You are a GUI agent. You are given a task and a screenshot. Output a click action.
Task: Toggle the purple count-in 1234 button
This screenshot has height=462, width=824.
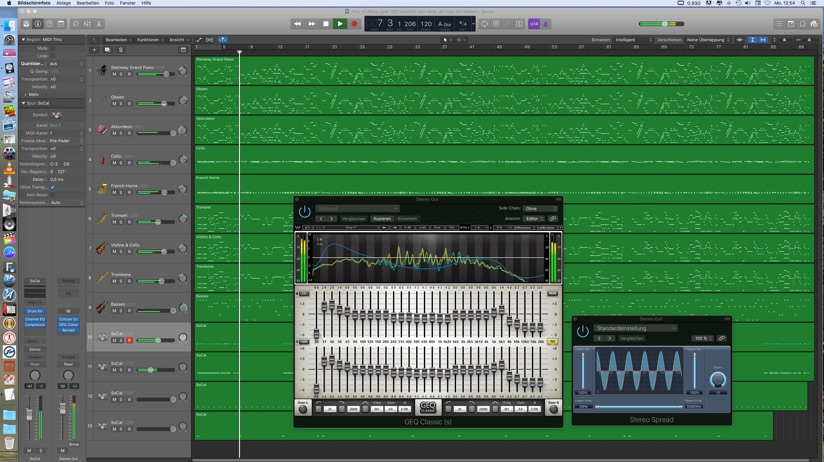tap(534, 24)
